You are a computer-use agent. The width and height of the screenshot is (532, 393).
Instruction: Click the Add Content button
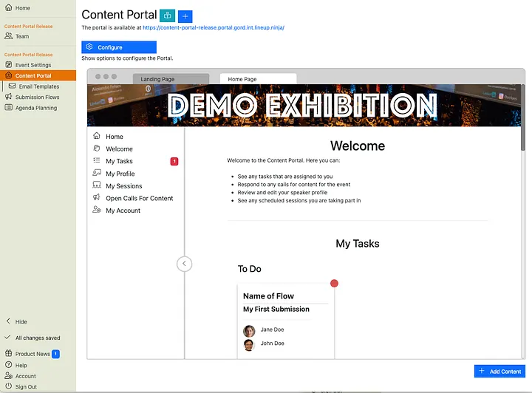point(499,372)
